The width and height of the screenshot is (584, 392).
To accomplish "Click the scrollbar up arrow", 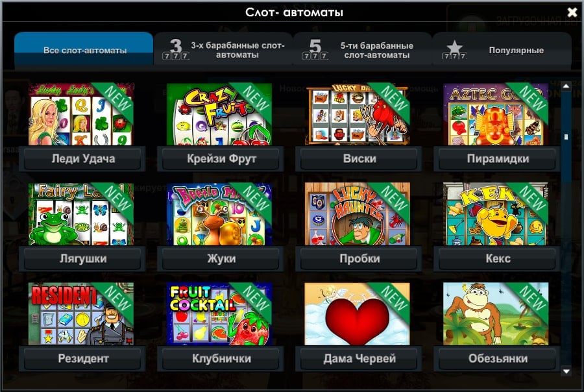I will 566,86.
